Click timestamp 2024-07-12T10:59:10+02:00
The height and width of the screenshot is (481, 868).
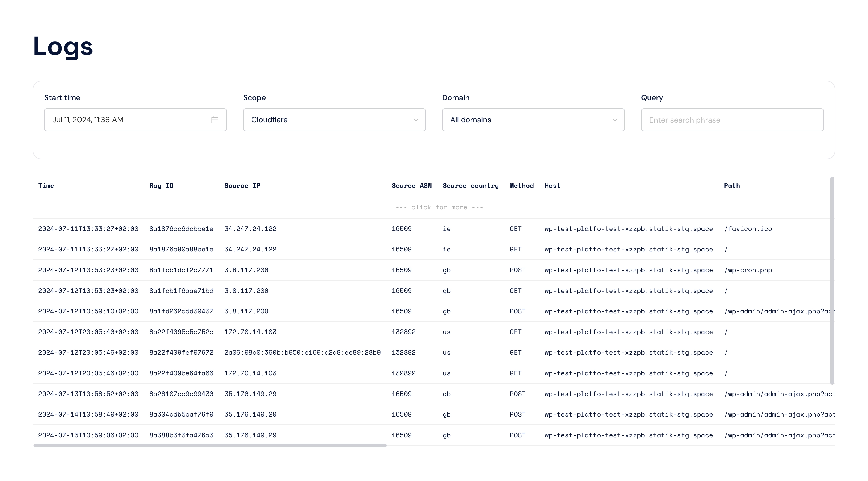click(88, 311)
